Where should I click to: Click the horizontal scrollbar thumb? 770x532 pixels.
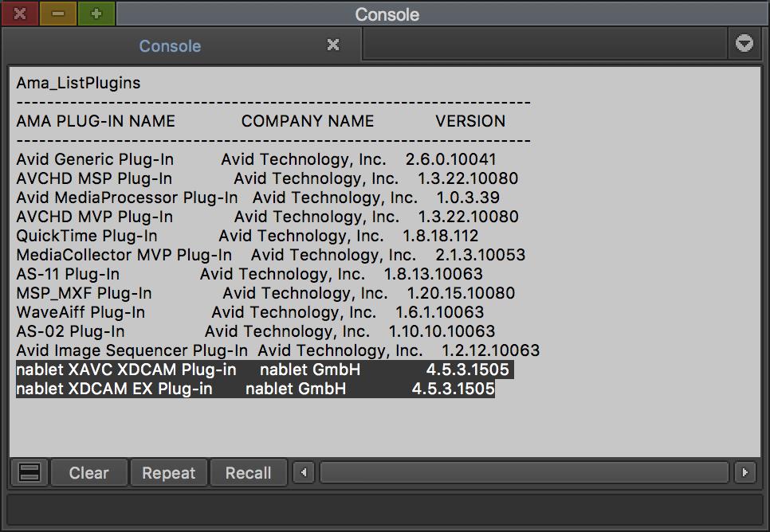(x=524, y=472)
